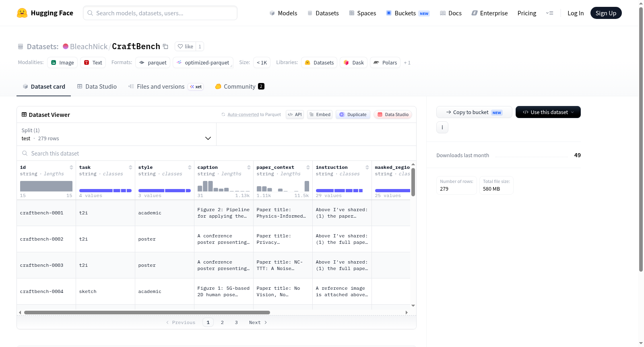
Task: Click the Embed button
Action: pyautogui.click(x=320, y=114)
